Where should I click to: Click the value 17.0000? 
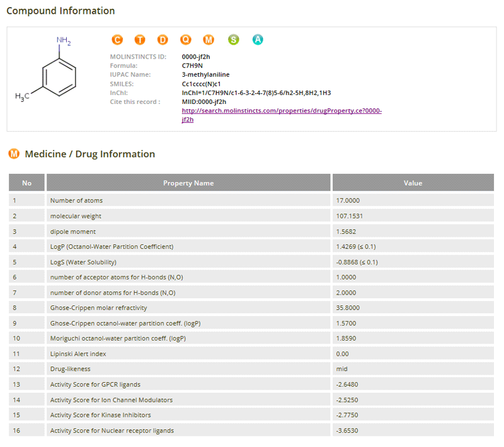pos(348,200)
